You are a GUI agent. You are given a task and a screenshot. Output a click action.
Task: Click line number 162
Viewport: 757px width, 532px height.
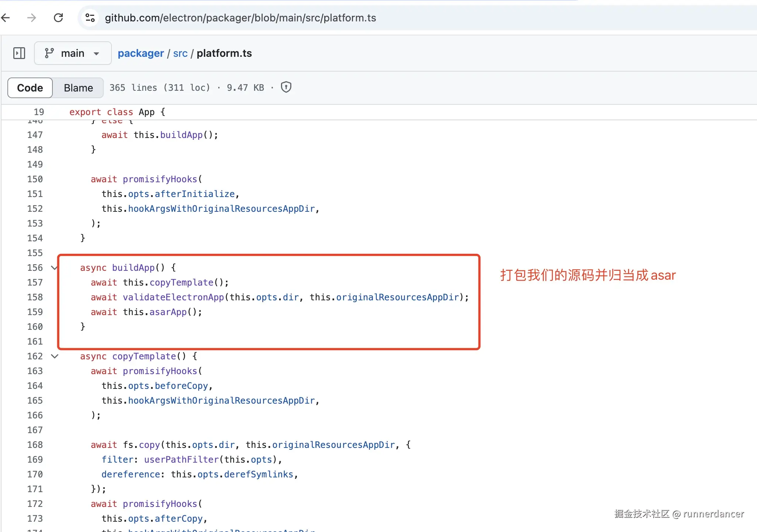(x=35, y=356)
